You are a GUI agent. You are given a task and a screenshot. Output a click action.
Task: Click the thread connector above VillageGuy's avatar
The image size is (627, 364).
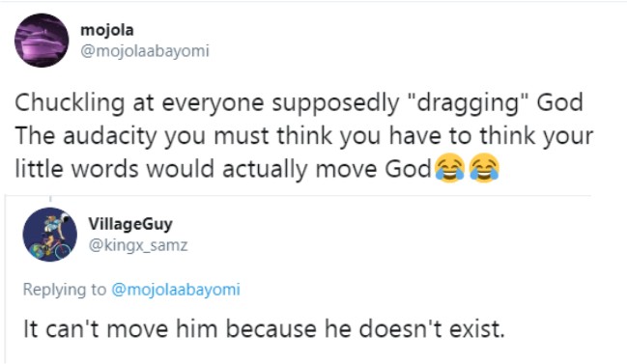pos(50,200)
